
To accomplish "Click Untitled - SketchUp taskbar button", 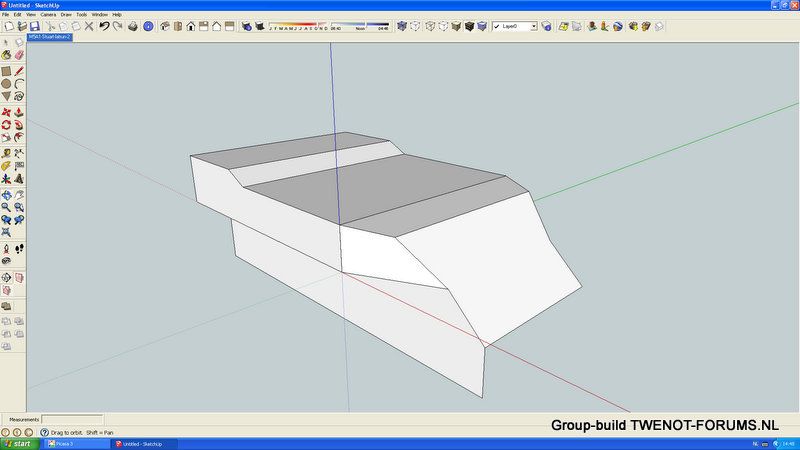I will pyautogui.click(x=144, y=444).
